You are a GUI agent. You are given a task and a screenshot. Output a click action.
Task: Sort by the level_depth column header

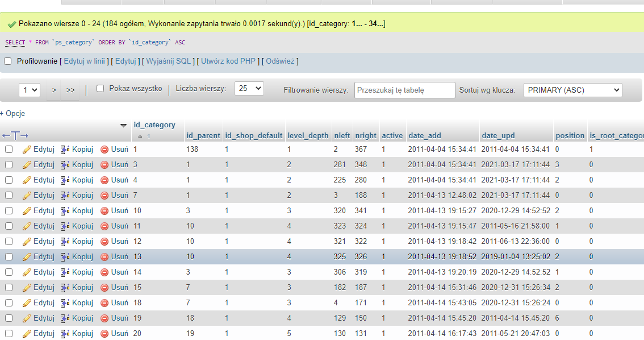[308, 136]
